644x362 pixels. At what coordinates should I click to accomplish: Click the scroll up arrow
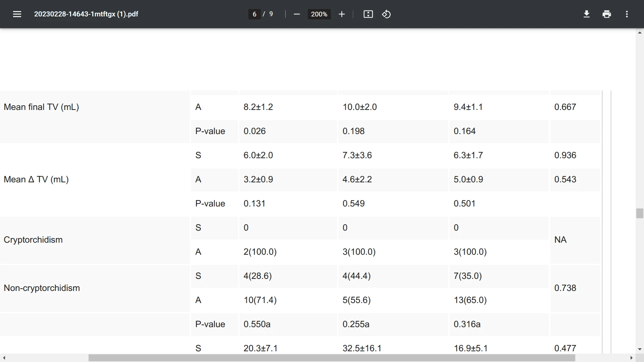[x=640, y=33]
